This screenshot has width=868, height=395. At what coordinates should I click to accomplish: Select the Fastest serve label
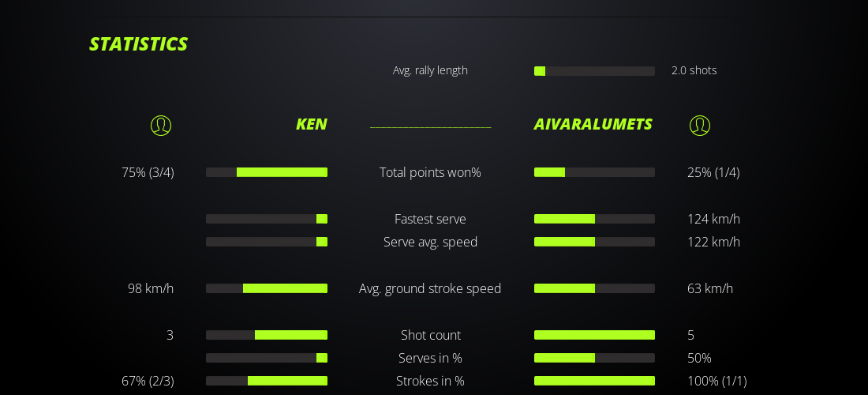click(x=430, y=219)
